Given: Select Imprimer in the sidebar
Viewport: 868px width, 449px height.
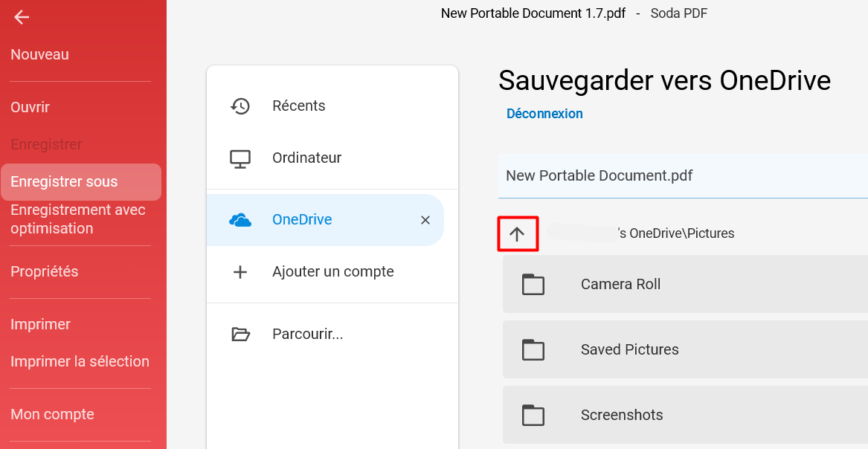Looking at the screenshot, I should coord(40,324).
